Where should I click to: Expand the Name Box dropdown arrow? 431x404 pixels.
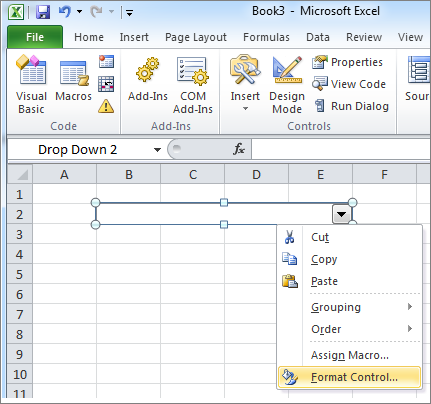[x=157, y=150]
